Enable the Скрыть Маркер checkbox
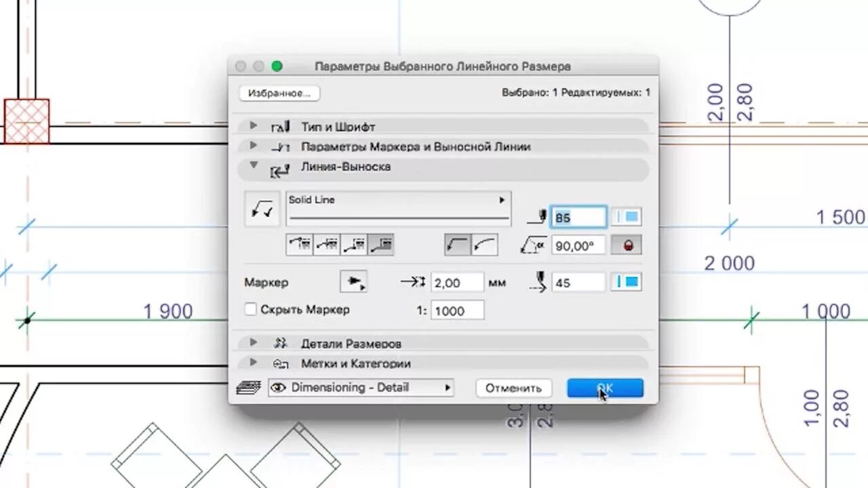Image resolution: width=868 pixels, height=488 pixels. [x=251, y=309]
